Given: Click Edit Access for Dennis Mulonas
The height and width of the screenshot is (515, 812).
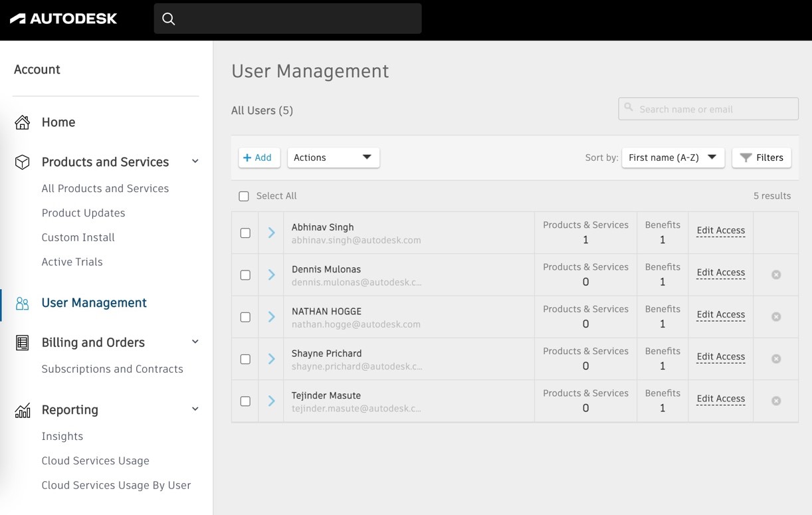Looking at the screenshot, I should (720, 272).
